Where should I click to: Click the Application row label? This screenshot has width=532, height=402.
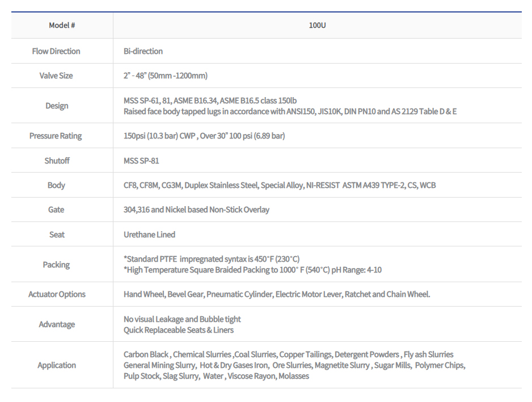point(57,365)
